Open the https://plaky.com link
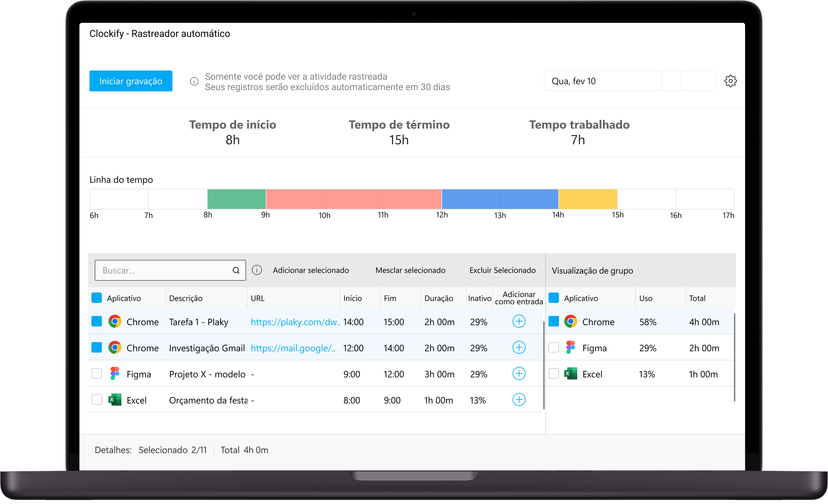This screenshot has height=504, width=828. [x=295, y=322]
